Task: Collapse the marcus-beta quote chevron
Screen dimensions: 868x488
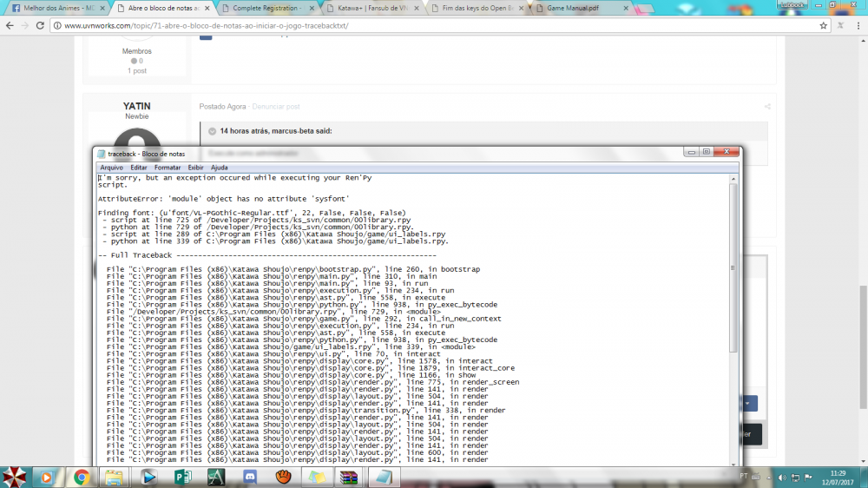Action: pyautogui.click(x=212, y=131)
